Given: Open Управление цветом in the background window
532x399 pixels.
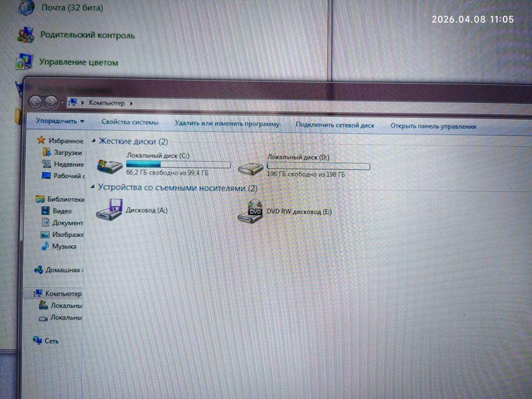Looking at the screenshot, I should [79, 62].
